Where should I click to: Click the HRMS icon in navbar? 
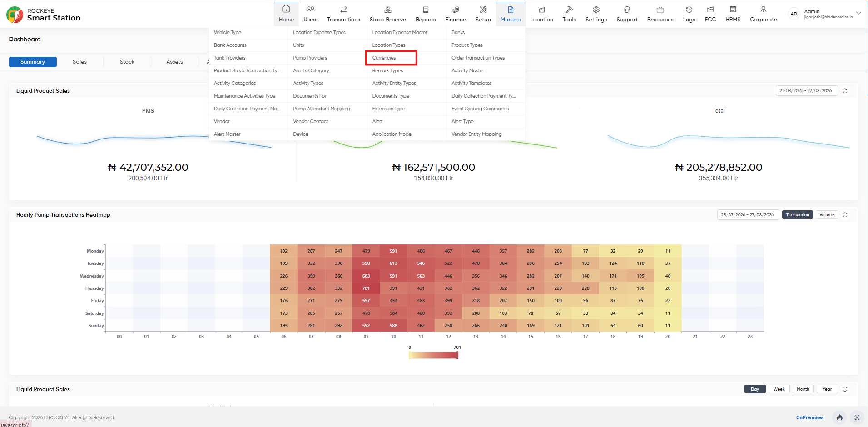pyautogui.click(x=733, y=10)
